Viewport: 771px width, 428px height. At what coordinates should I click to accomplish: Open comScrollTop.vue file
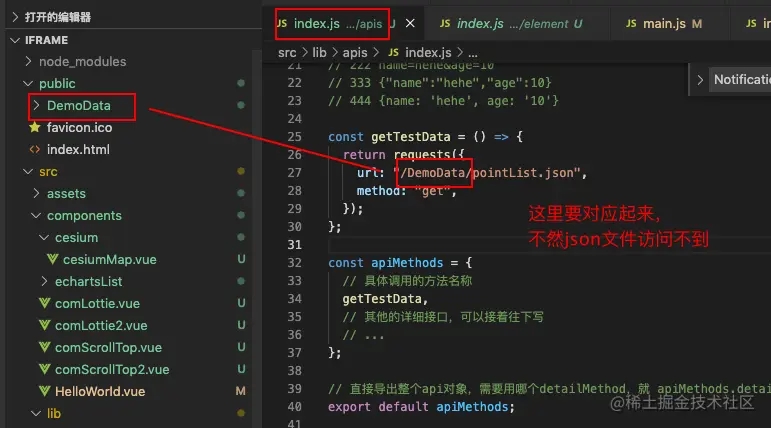108,347
